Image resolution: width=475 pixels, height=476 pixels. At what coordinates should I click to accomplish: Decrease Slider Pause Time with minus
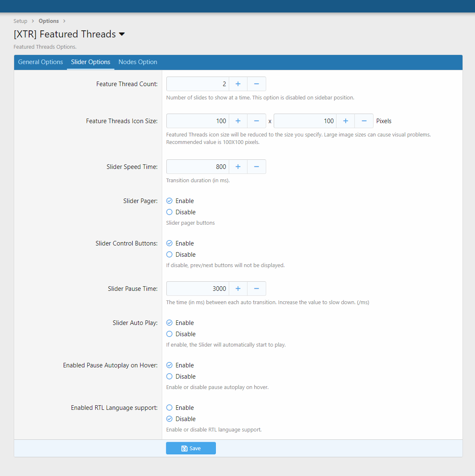(x=257, y=288)
